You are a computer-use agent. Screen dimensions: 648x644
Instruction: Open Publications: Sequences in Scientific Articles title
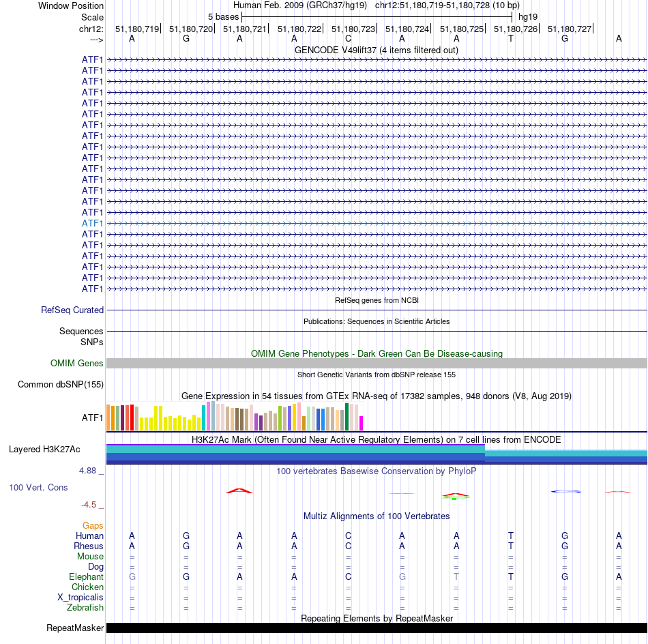pos(377,321)
